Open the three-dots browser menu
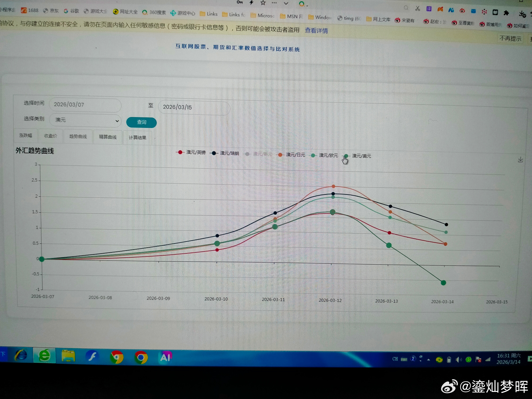The width and height of the screenshot is (532, 399). pyautogui.click(x=274, y=3)
